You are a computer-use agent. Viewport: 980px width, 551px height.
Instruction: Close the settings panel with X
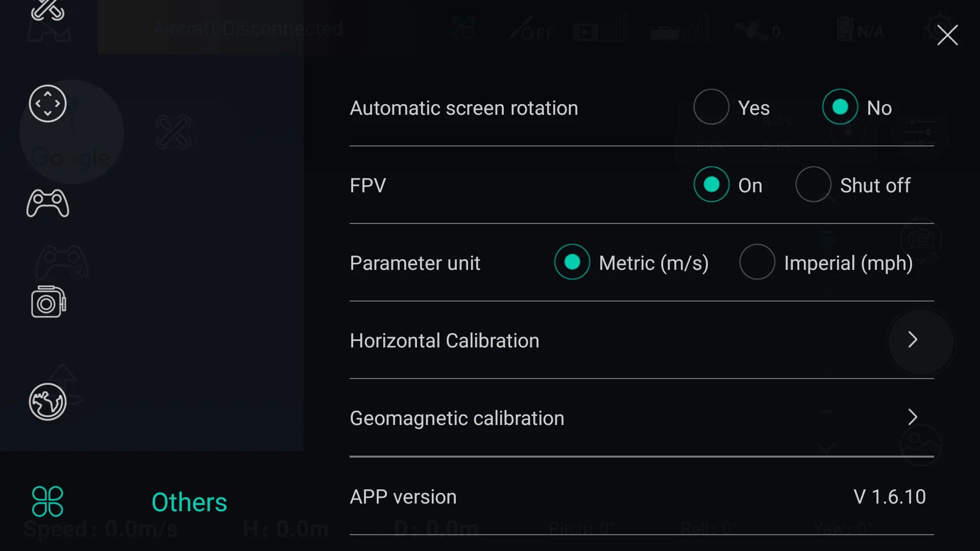click(x=947, y=35)
